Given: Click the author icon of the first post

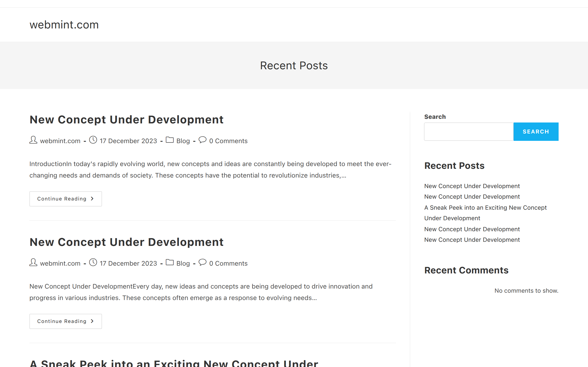Looking at the screenshot, I should (x=33, y=140).
